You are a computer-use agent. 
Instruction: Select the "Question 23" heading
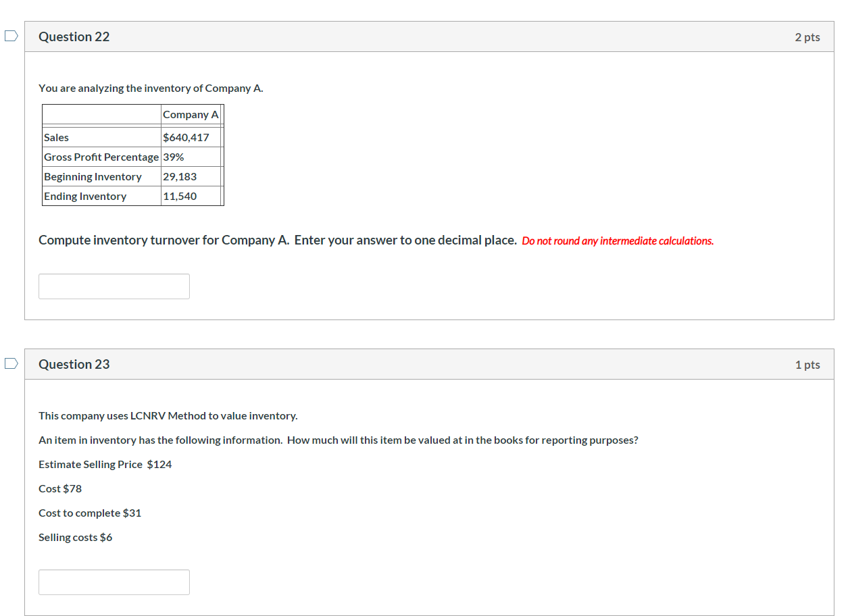pos(74,365)
